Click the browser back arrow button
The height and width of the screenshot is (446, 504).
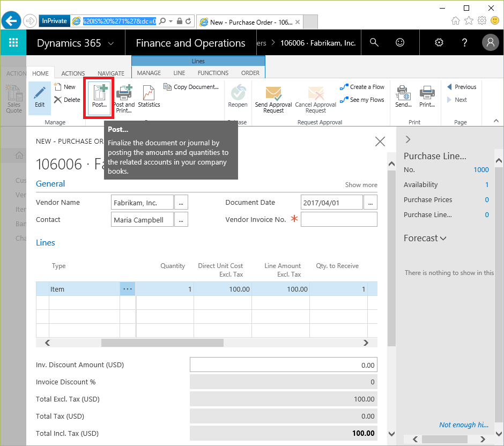[x=11, y=21]
